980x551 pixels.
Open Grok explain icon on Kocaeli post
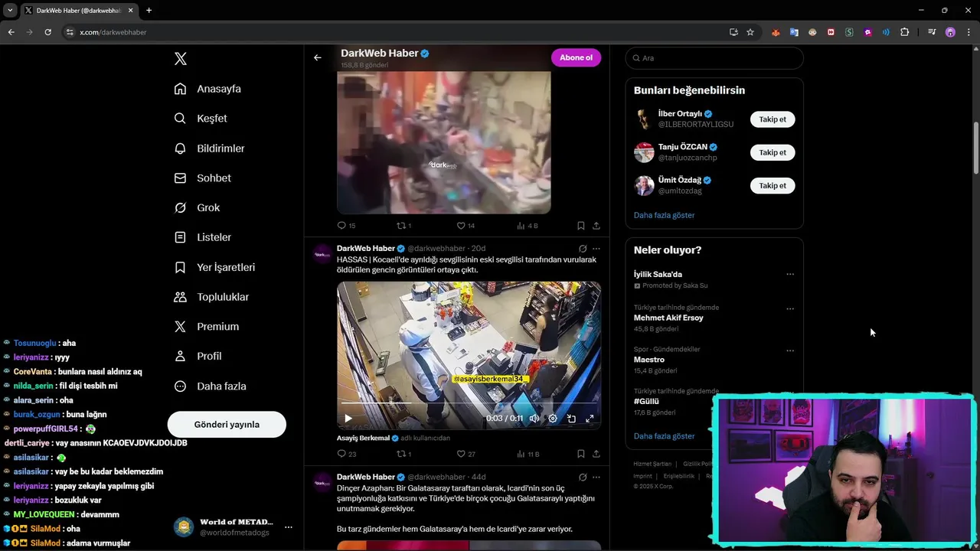point(583,249)
